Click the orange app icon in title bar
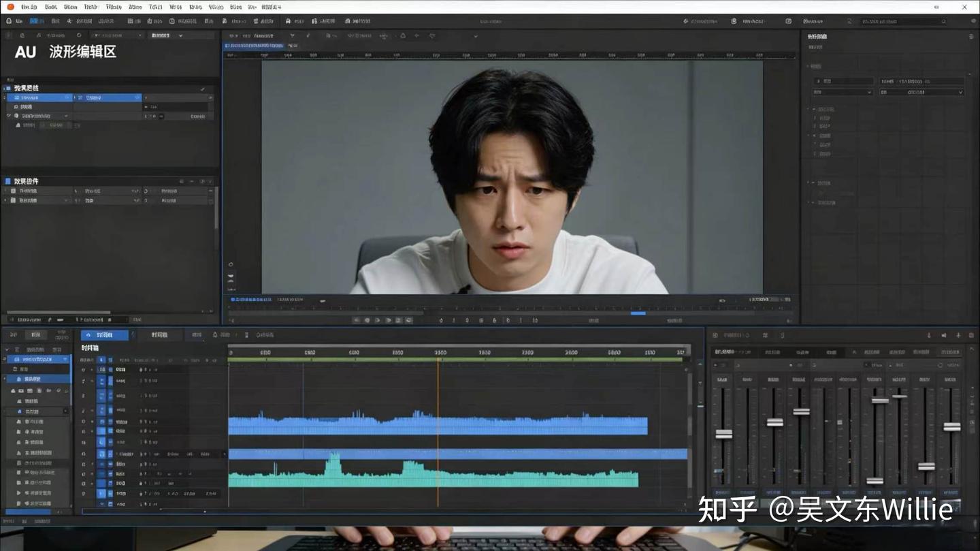 10,6
